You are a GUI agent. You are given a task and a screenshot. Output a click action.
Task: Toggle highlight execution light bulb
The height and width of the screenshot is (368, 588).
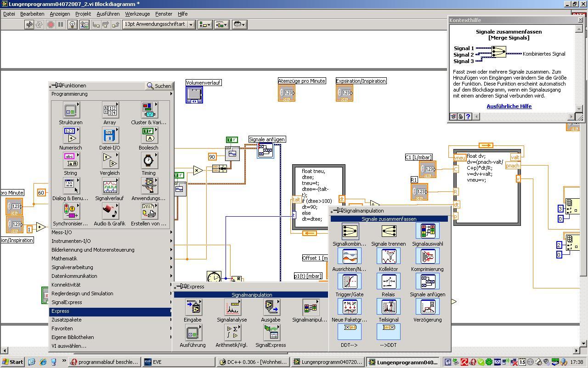[x=72, y=24]
